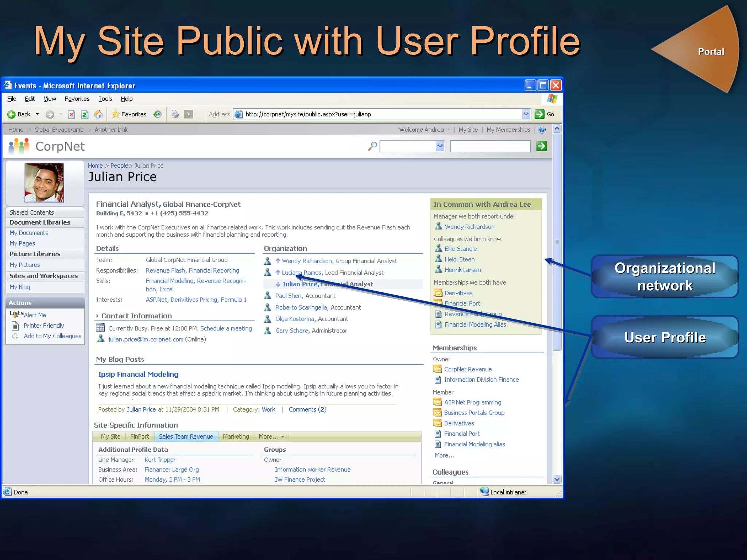Viewport: 747px width, 560px height.
Task: Open the File menu
Action: tap(12, 99)
